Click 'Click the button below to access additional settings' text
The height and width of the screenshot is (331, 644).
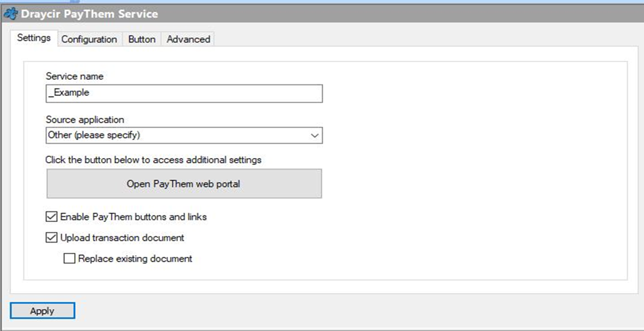(x=154, y=160)
